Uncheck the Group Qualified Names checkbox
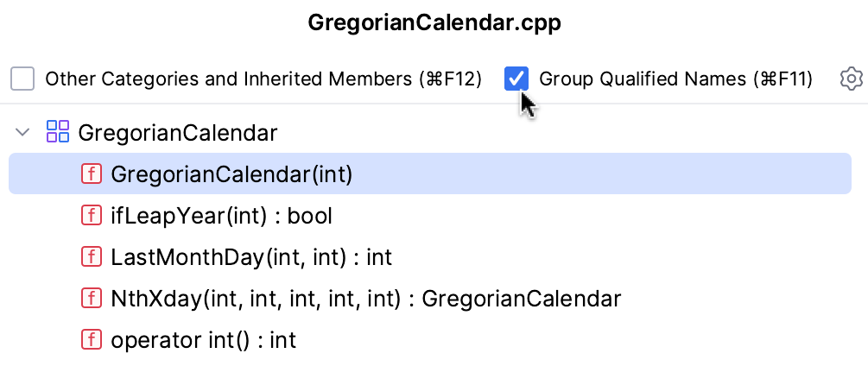 click(x=516, y=79)
